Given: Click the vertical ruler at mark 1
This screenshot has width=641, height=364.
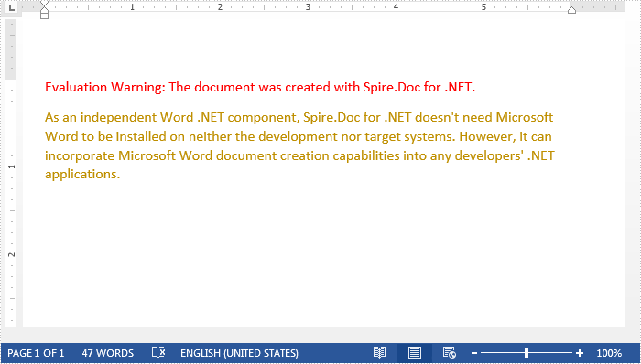Looking at the screenshot, I should 11,166.
